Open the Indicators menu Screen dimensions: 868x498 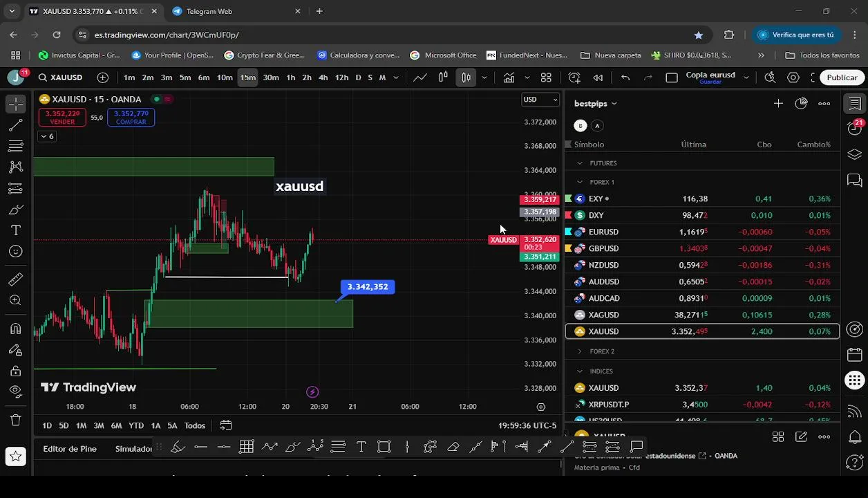pos(509,77)
